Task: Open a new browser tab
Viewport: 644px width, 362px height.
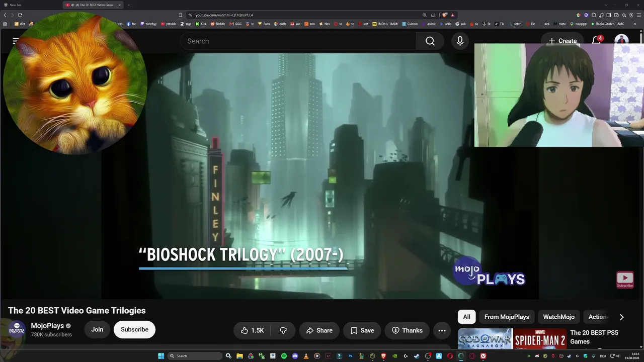Action: [x=128, y=5]
